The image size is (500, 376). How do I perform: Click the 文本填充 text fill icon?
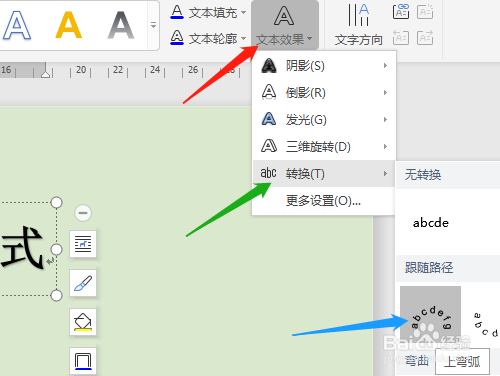(177, 12)
